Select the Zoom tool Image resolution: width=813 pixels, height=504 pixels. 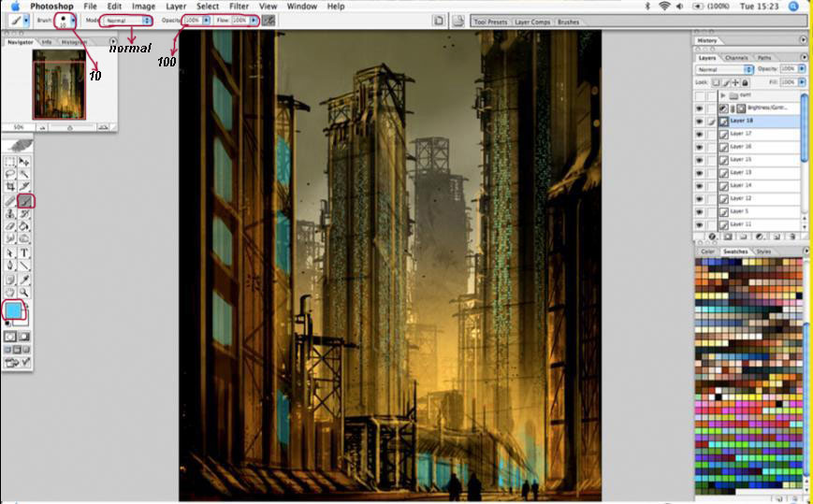pyautogui.click(x=23, y=292)
